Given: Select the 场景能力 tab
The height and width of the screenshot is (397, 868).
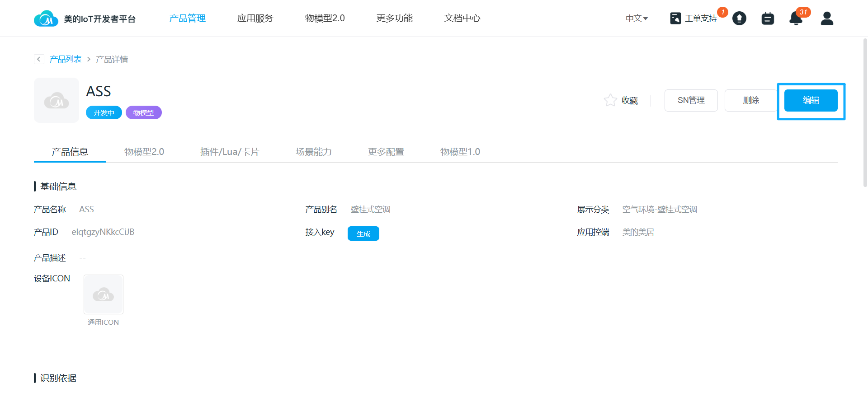Looking at the screenshot, I should pos(313,152).
